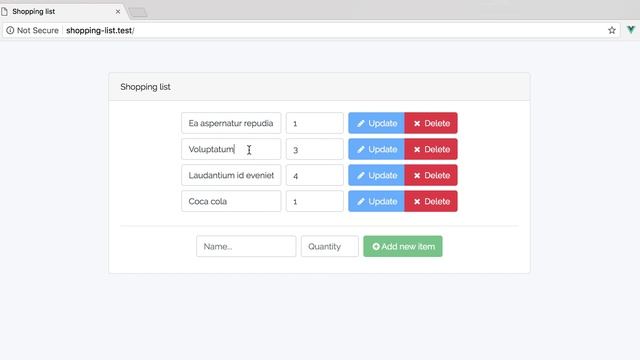Delete the Coca cola item
The image size is (640, 360).
[431, 201]
